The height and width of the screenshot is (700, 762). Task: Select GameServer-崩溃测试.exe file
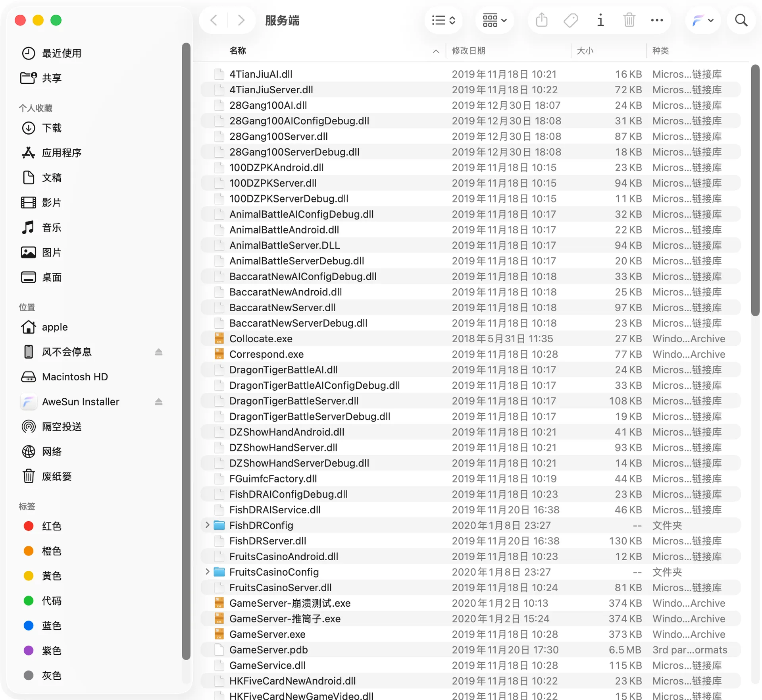tap(470, 603)
